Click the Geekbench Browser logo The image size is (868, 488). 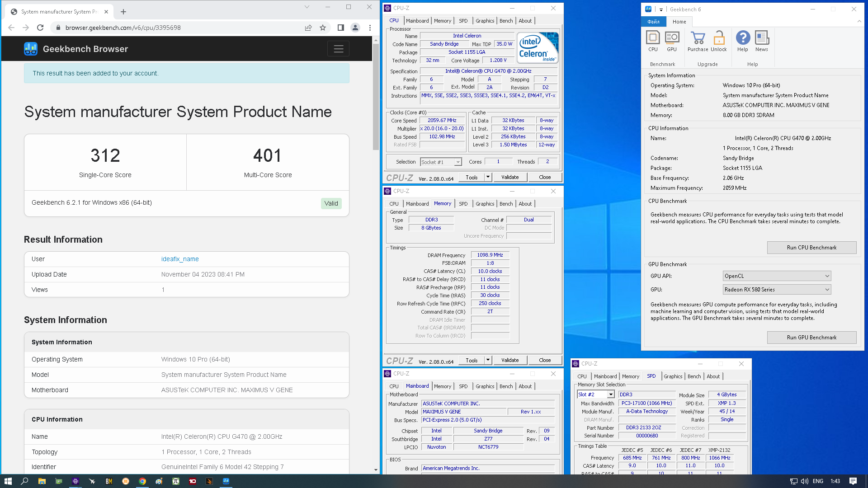tap(76, 49)
